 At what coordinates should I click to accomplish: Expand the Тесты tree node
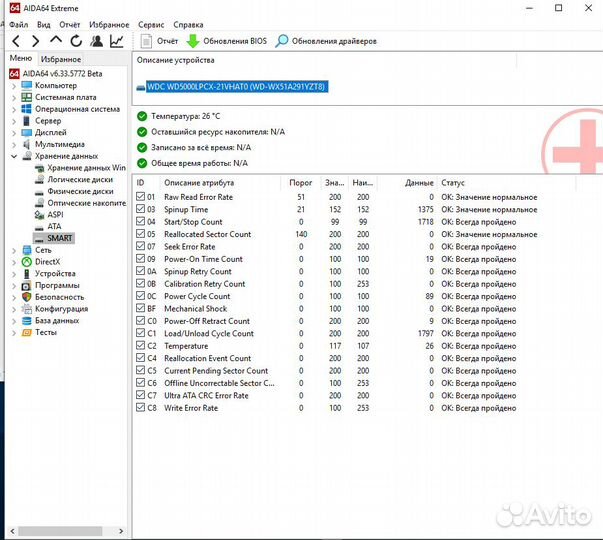(x=14, y=333)
